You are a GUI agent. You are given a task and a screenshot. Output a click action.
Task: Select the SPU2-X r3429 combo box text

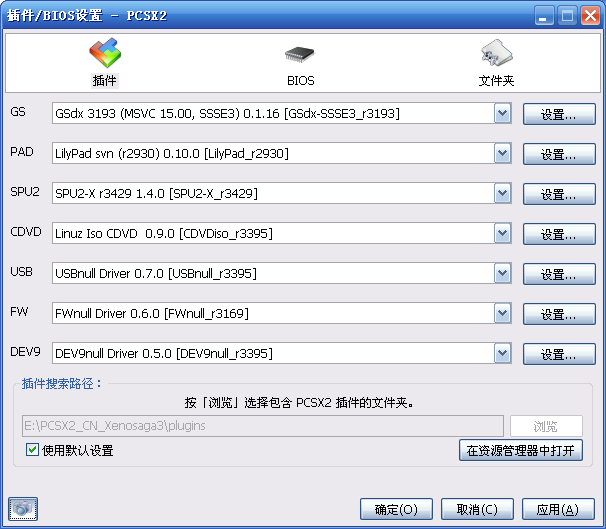156,193
